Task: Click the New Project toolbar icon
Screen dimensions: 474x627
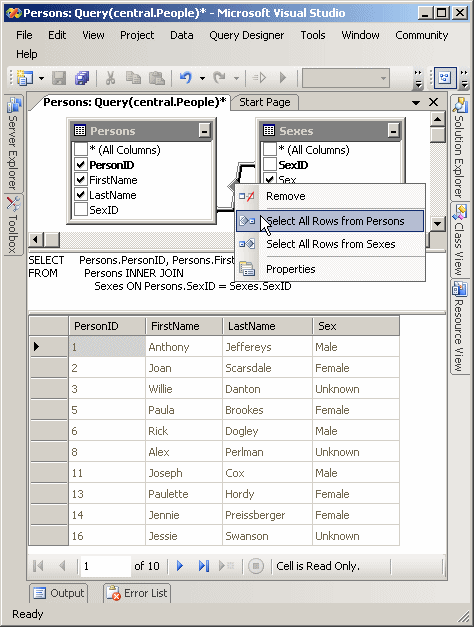Action: point(25,78)
